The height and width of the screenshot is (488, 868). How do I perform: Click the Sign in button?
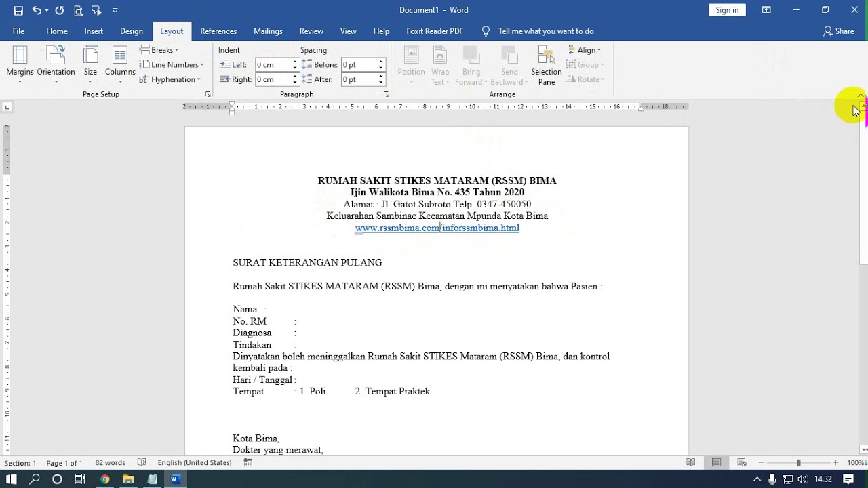[727, 10]
